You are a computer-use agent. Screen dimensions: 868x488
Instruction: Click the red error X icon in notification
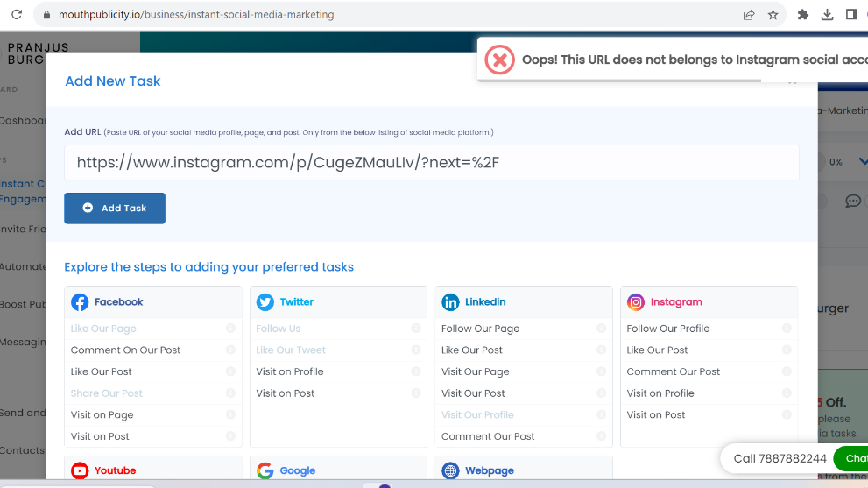(500, 60)
